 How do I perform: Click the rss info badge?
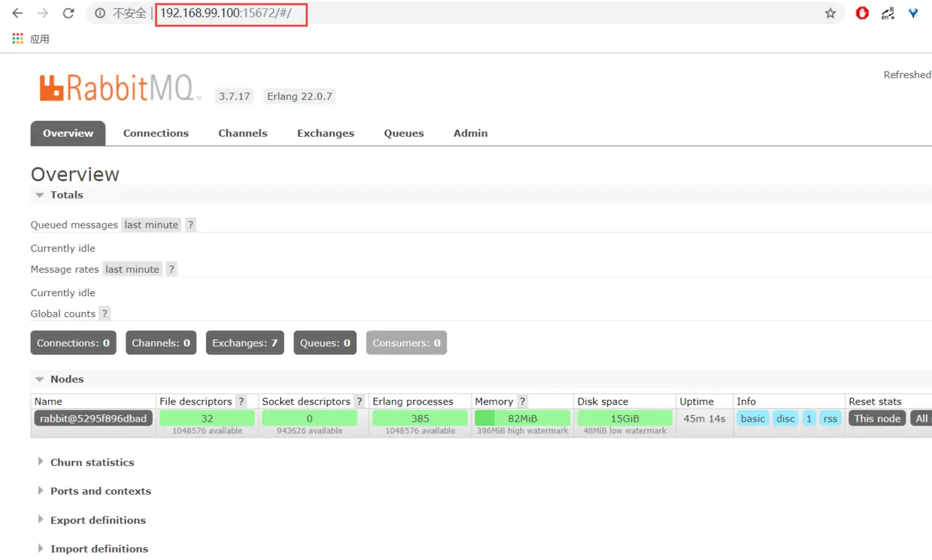(830, 418)
